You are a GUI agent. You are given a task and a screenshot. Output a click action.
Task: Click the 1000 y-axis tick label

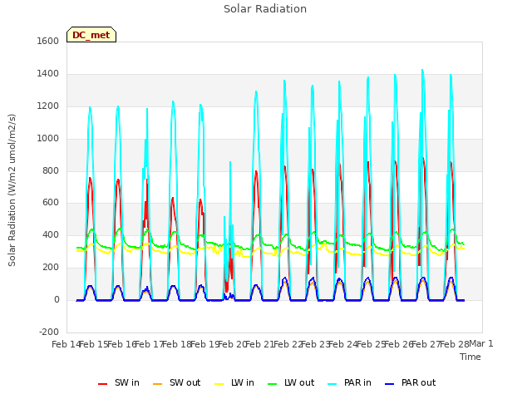(48, 139)
